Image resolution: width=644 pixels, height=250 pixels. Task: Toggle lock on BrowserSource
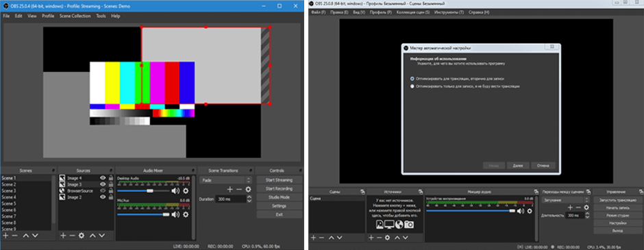click(110, 191)
